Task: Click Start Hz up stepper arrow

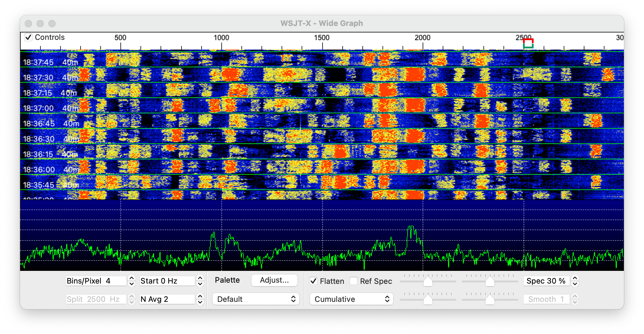Action: 200,278
